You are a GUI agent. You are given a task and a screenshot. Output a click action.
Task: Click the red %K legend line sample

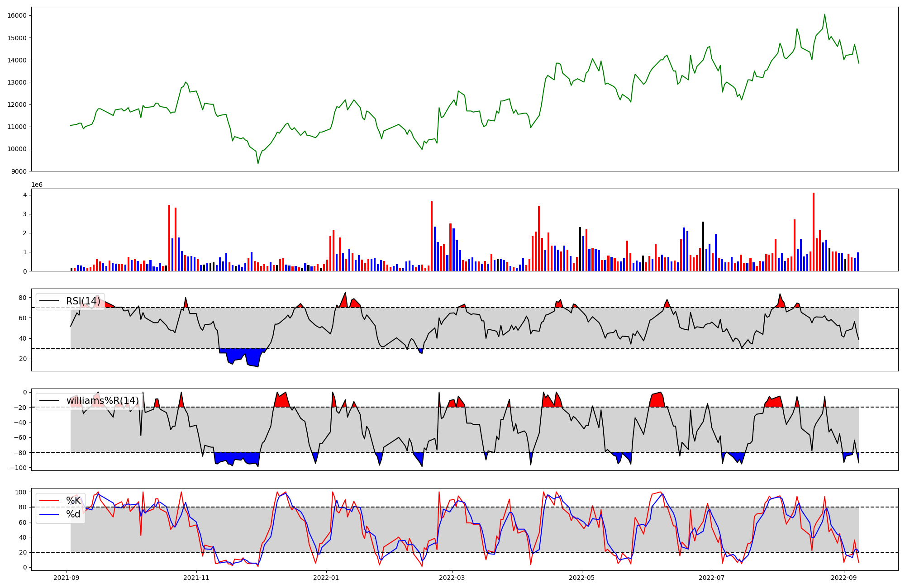pos(49,500)
